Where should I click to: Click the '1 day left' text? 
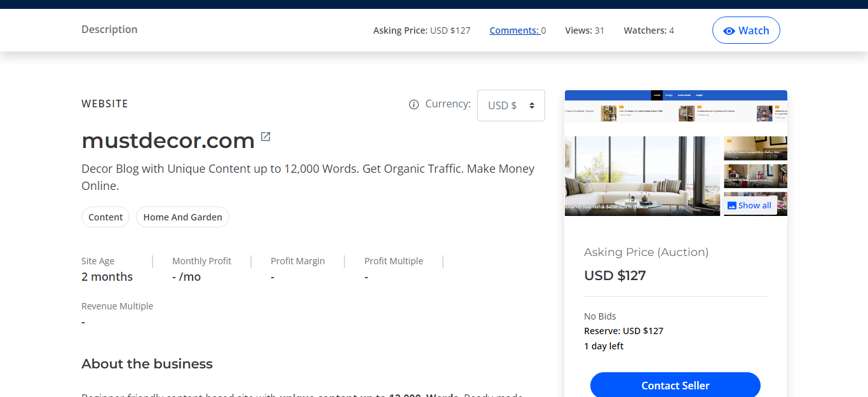tap(604, 346)
